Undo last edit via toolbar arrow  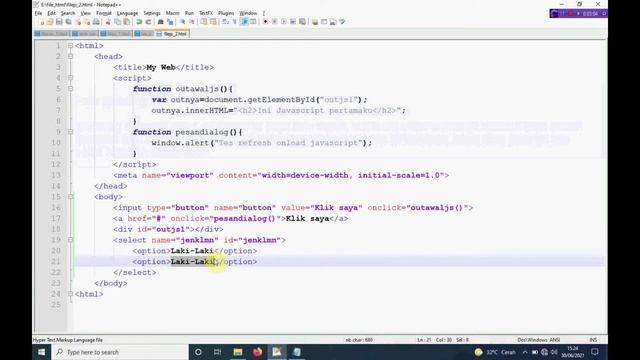[x=139, y=22]
